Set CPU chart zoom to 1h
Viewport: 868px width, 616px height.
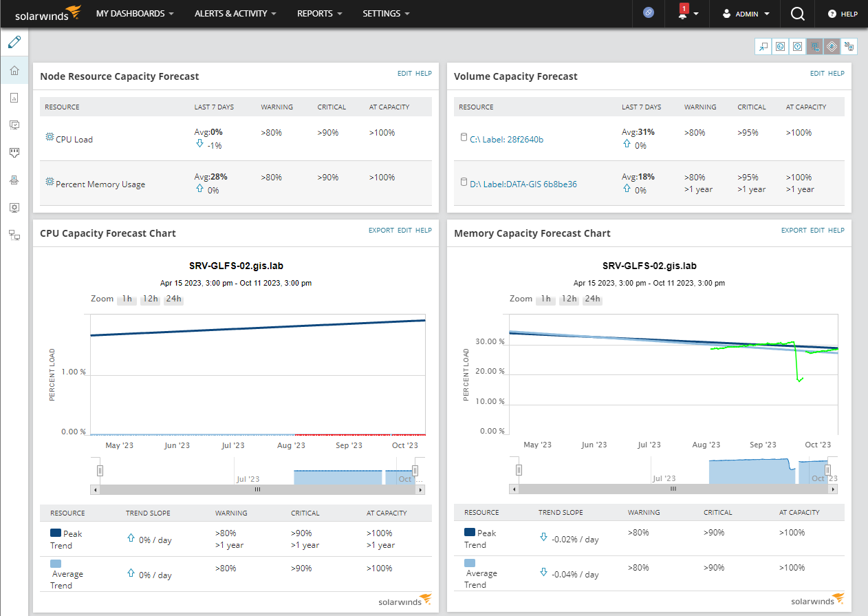(x=126, y=299)
